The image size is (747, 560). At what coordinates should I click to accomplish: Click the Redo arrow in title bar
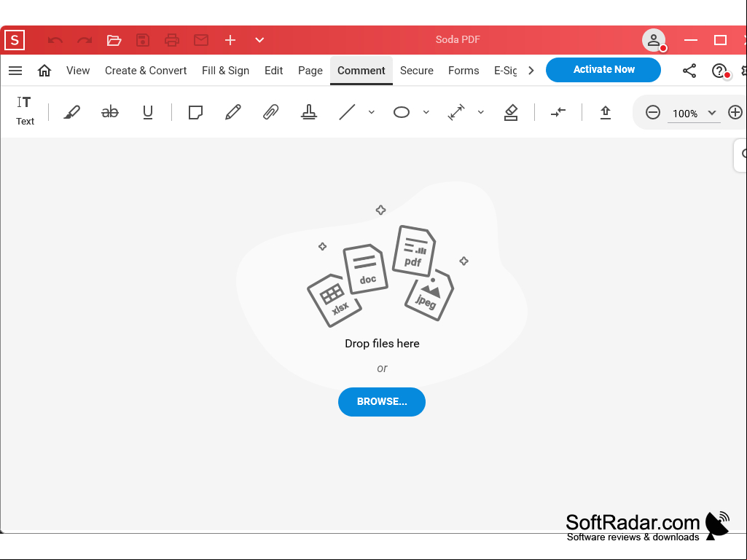click(85, 40)
